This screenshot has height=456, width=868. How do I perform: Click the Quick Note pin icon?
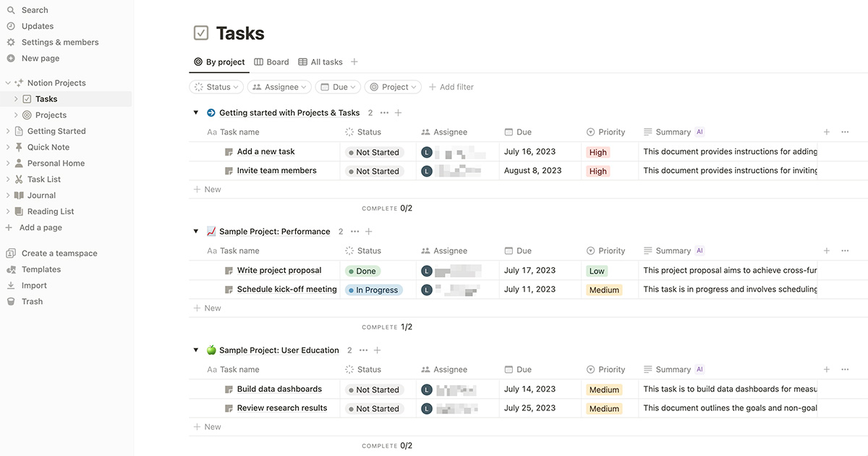(x=19, y=147)
